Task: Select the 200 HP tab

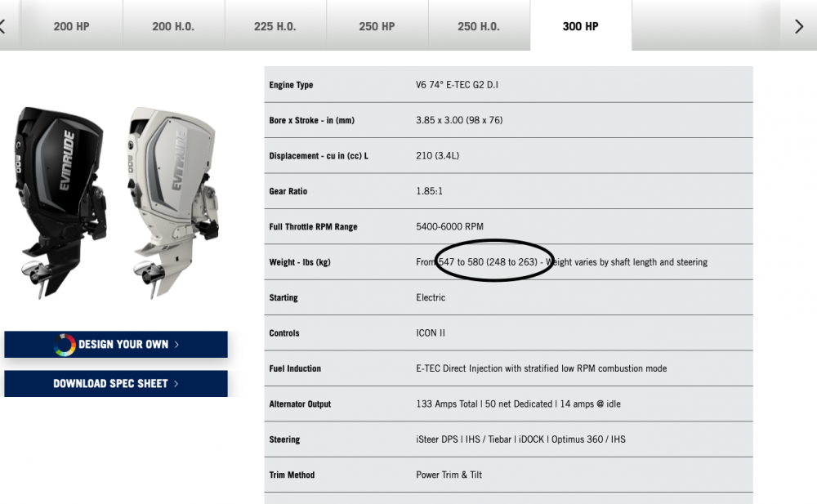Action: tap(71, 25)
